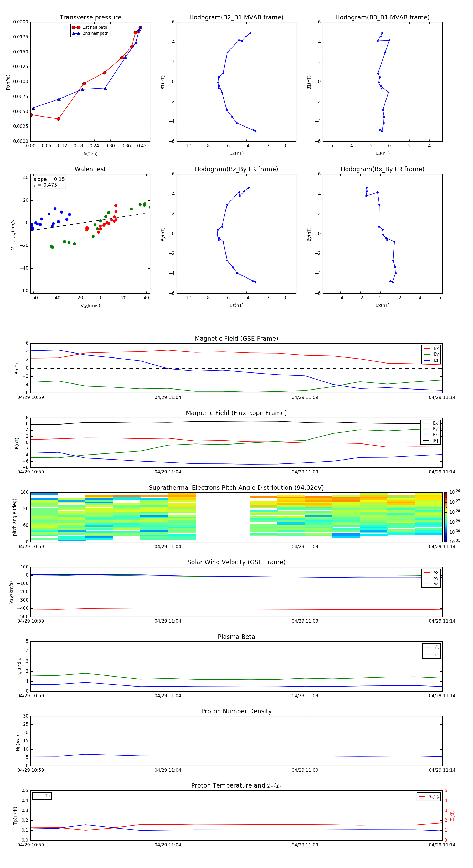
Task: Click the 'V_remaining(km/s)' y-axis label
Action: click(x=13, y=234)
